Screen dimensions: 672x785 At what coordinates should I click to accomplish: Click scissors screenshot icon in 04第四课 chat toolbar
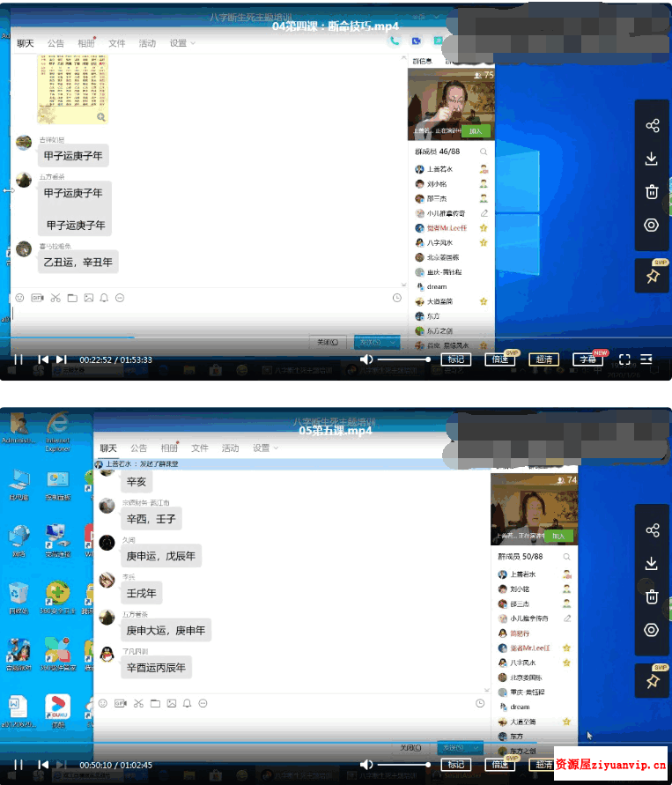click(x=55, y=298)
